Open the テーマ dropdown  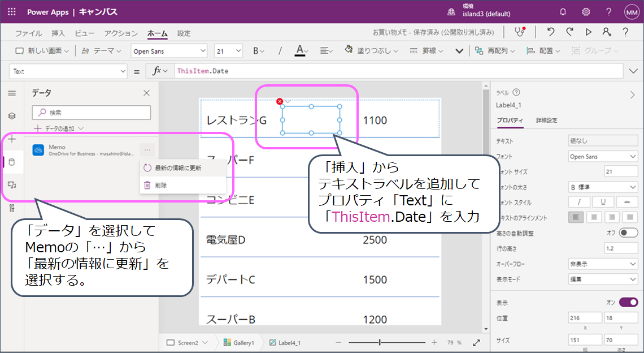click(102, 50)
